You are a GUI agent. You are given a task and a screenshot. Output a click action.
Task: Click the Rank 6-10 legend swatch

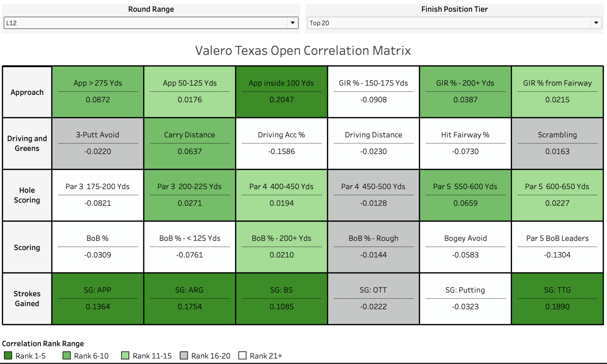66,356
